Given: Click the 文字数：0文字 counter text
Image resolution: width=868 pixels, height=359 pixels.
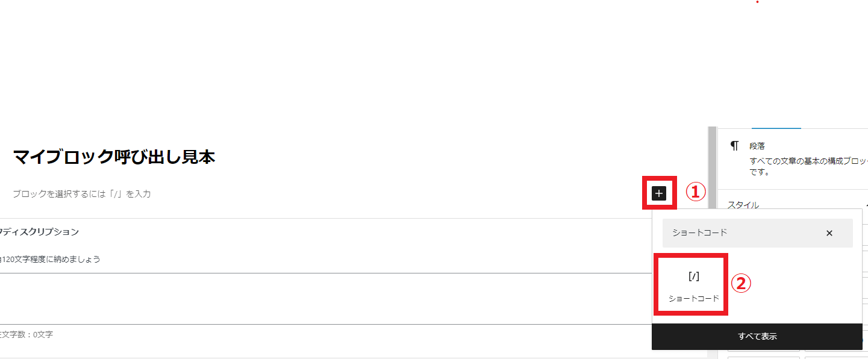Looking at the screenshot, I should pyautogui.click(x=27, y=334).
